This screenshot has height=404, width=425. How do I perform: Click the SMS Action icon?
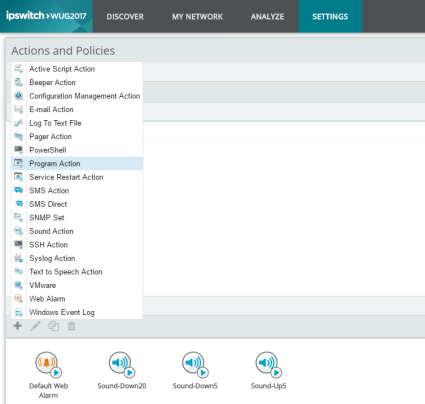19,191
